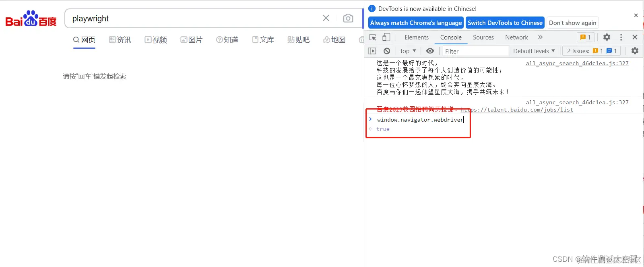Click the info icon in DevTools notification
Image resolution: width=644 pixels, height=267 pixels.
pos(372,8)
